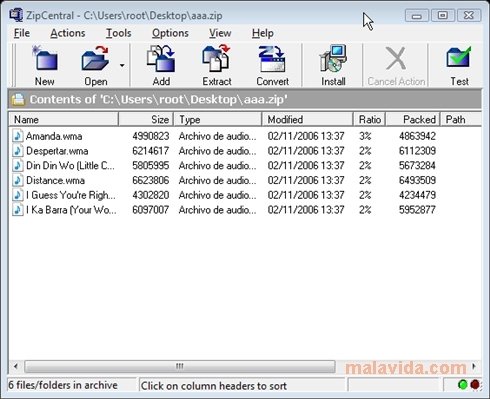The height and width of the screenshot is (399, 490).
Task: Sort by the Modified column header
Action: [x=307, y=119]
